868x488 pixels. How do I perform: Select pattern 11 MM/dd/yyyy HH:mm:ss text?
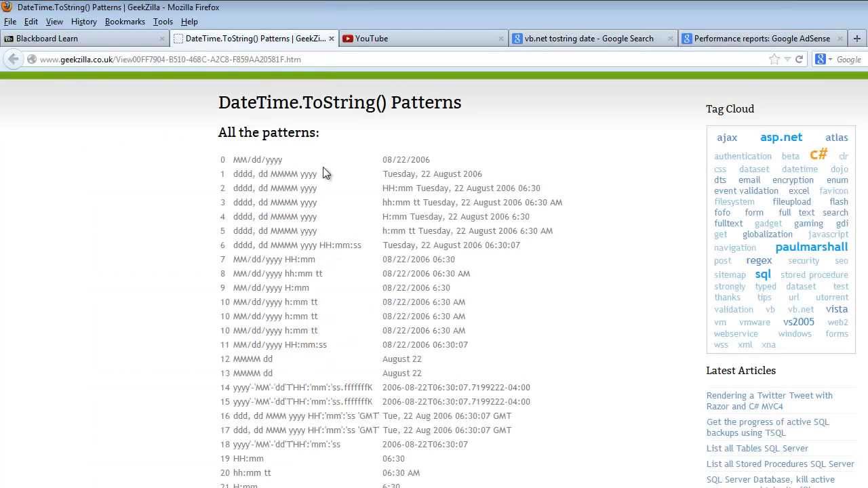pyautogui.click(x=280, y=345)
